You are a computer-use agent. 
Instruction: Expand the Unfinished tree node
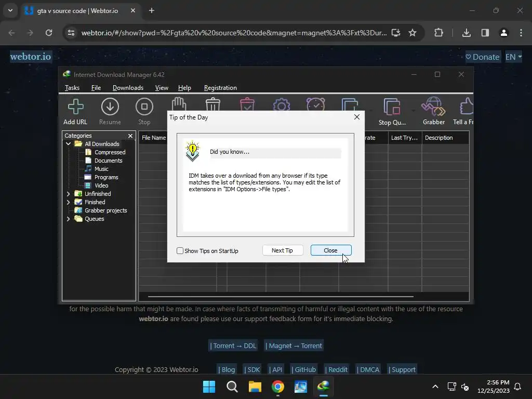68,194
